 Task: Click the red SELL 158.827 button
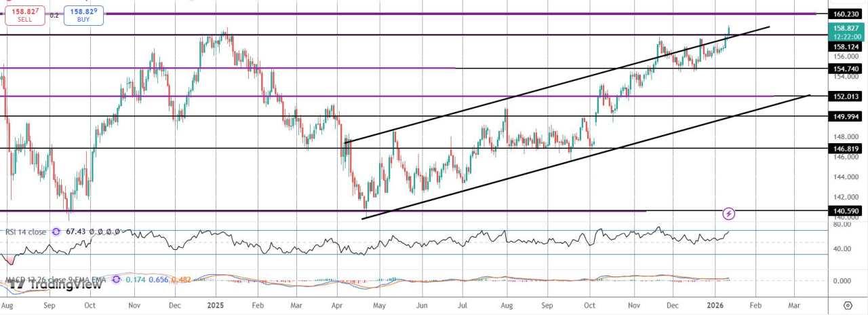[x=25, y=16]
